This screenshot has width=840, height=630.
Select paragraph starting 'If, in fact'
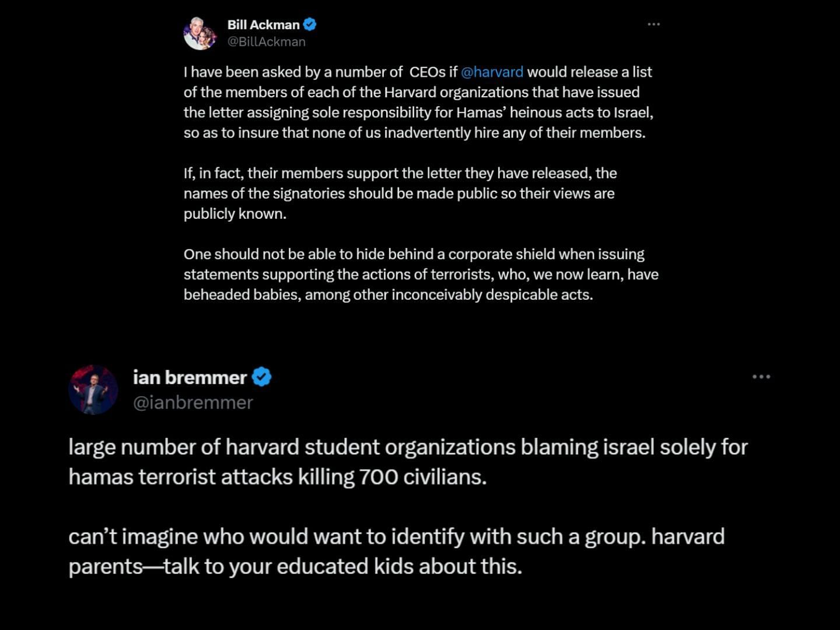click(x=400, y=193)
